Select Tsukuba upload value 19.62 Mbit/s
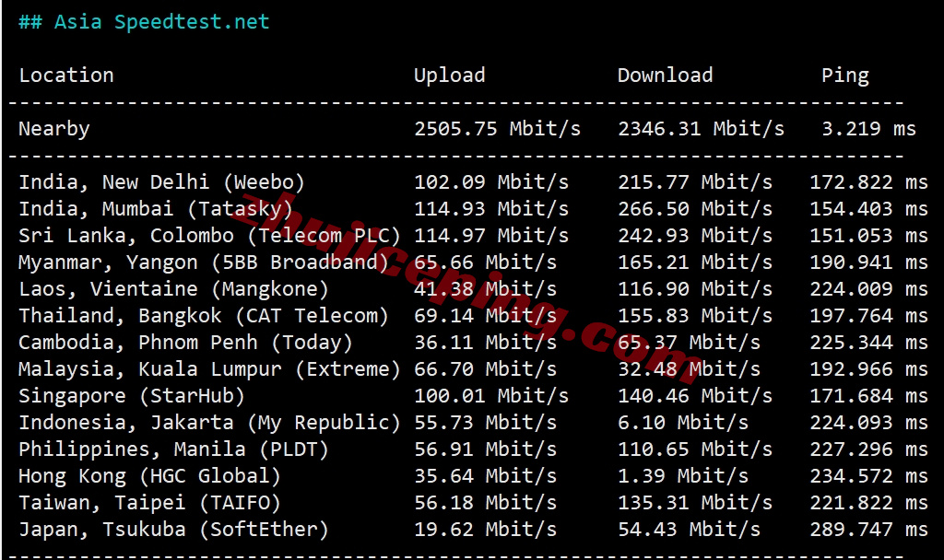This screenshot has width=944, height=560. pos(485,530)
